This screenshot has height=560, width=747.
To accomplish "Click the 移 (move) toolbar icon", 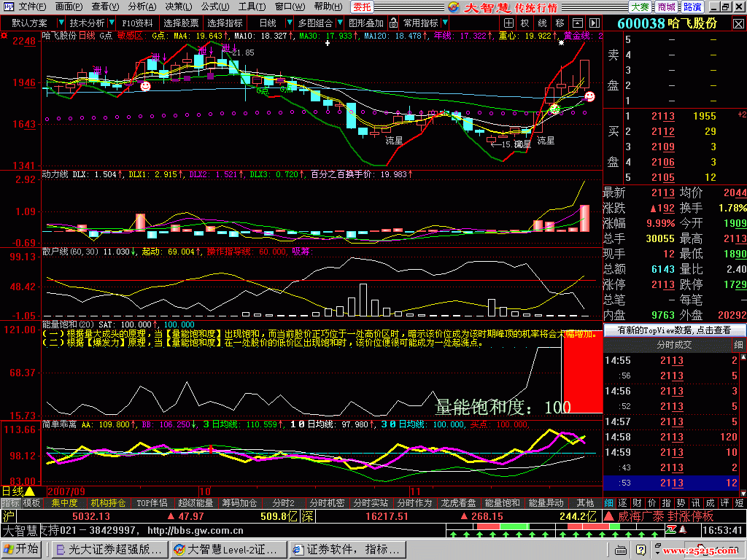I will pos(560,23).
